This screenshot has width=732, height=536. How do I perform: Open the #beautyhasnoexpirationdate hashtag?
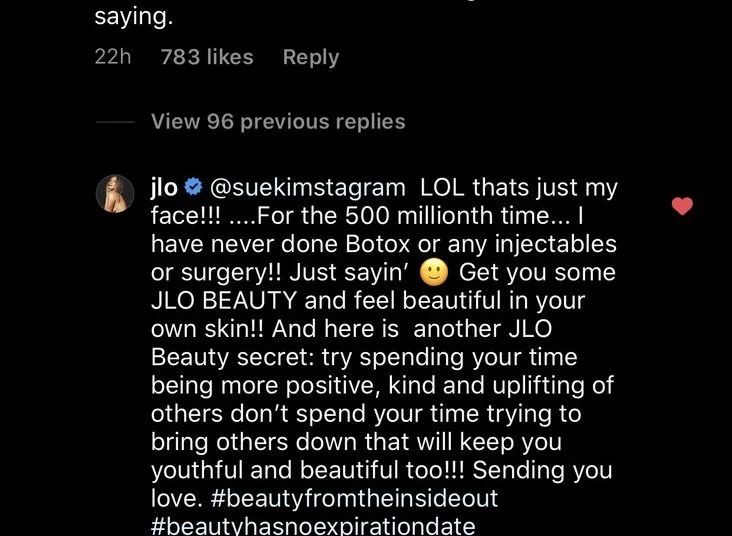(x=313, y=526)
